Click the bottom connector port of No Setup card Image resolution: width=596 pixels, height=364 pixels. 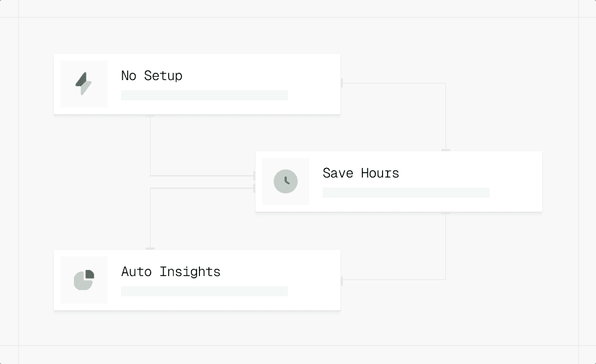point(150,115)
